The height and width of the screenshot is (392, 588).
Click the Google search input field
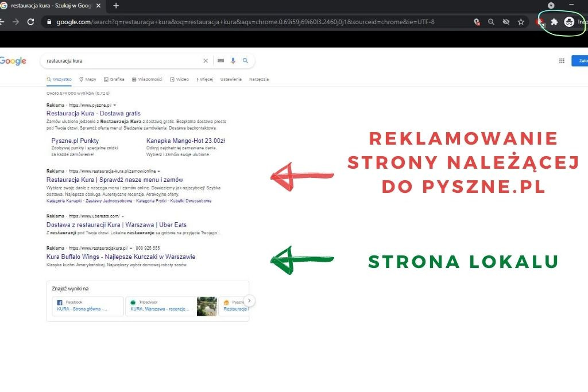(121, 61)
